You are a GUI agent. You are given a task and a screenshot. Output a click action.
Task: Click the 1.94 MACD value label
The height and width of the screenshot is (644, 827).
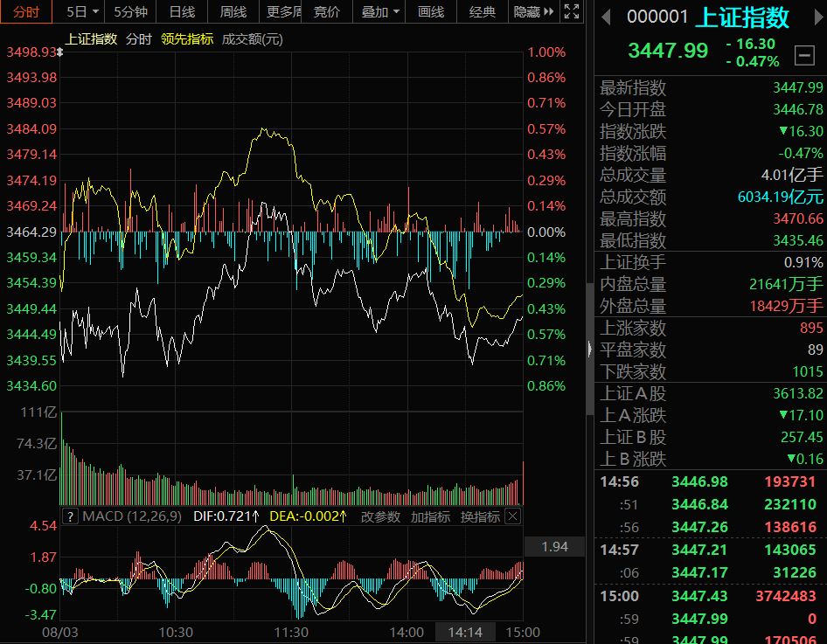point(554,547)
